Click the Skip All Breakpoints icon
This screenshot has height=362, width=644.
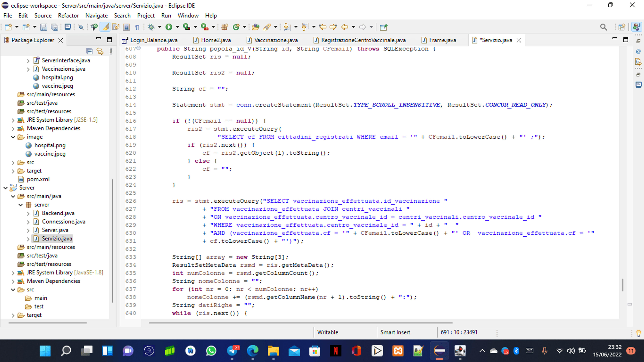[x=81, y=27]
